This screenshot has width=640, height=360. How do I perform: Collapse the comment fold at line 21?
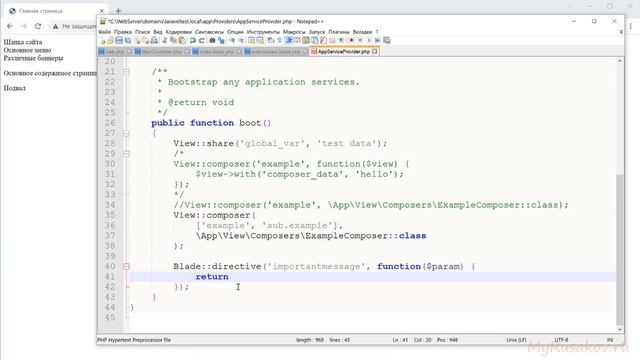pyautogui.click(x=126, y=72)
